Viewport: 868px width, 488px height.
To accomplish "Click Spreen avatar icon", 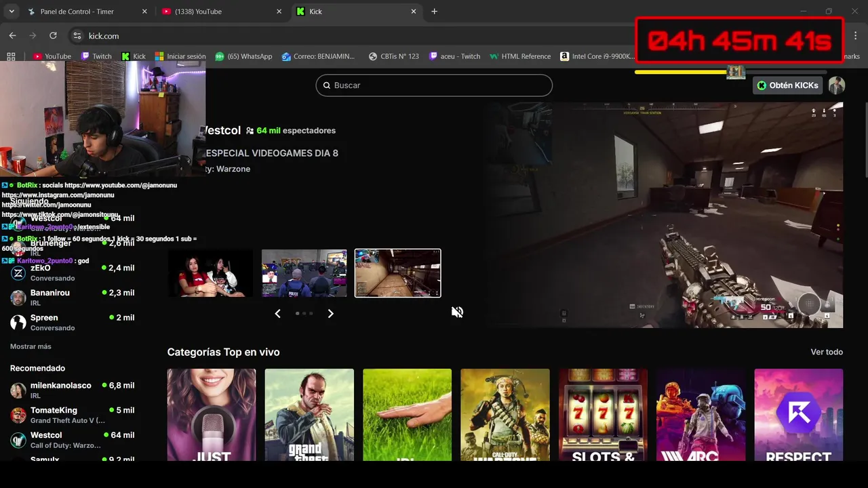I will click(x=18, y=323).
